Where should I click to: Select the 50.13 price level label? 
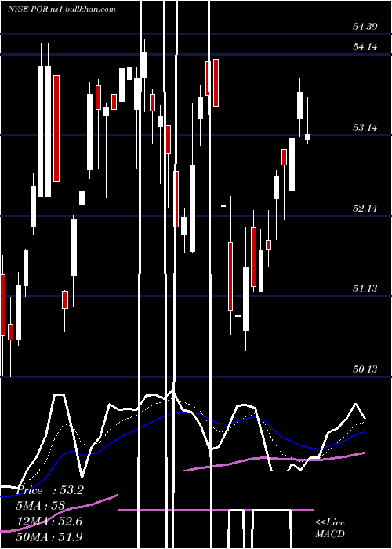(365, 369)
